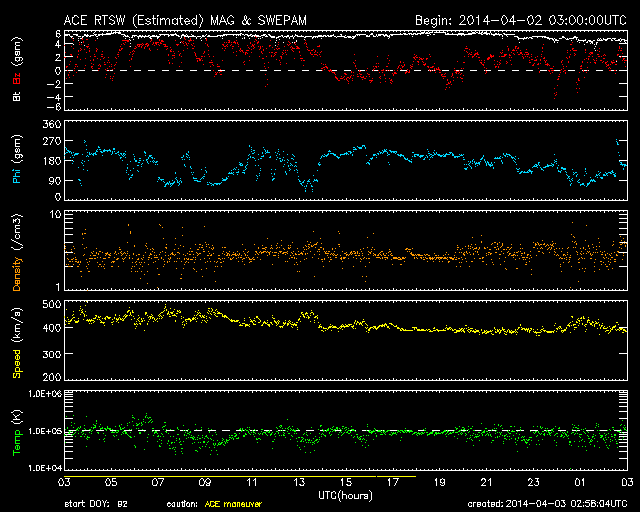The height and width of the screenshot is (512, 640).
Task: Click the yellow Speed (km/s) axis label
Action: coord(15,340)
